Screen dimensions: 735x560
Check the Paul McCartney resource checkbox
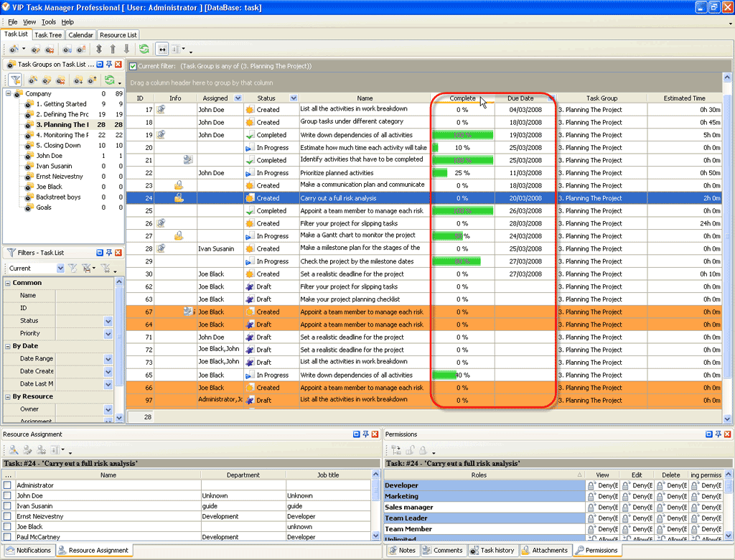pyautogui.click(x=7, y=536)
